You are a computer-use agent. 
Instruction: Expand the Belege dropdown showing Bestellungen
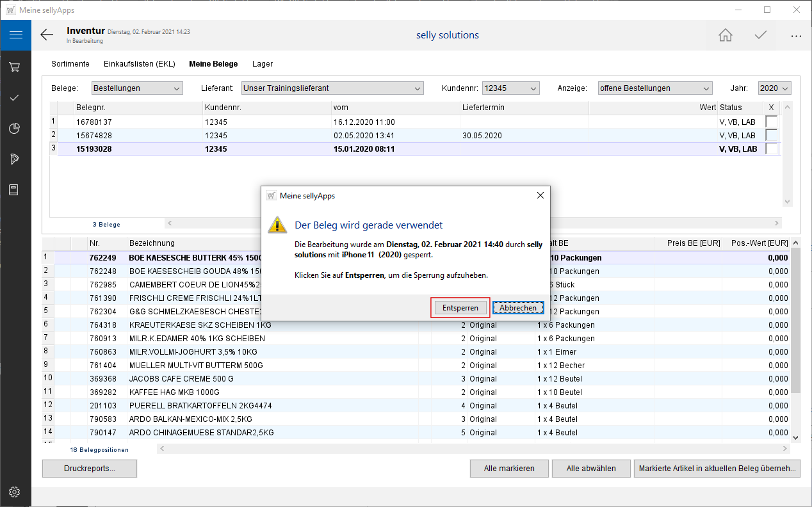point(137,88)
